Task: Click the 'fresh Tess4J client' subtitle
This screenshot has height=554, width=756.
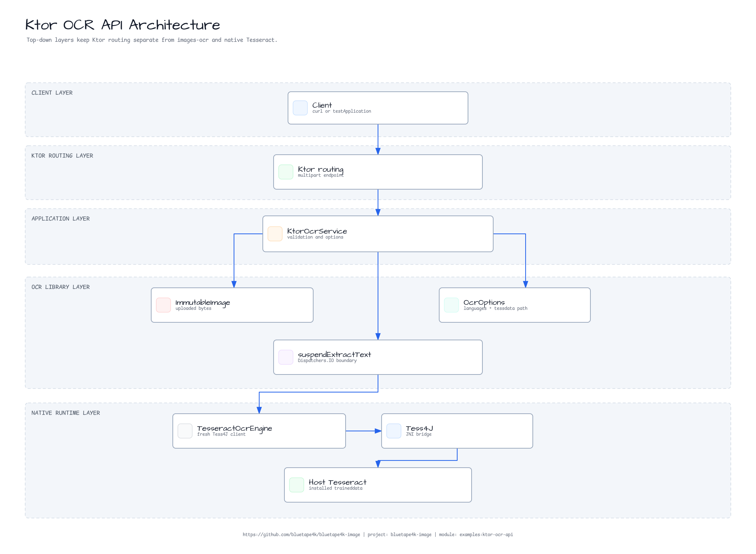Action: point(221,434)
